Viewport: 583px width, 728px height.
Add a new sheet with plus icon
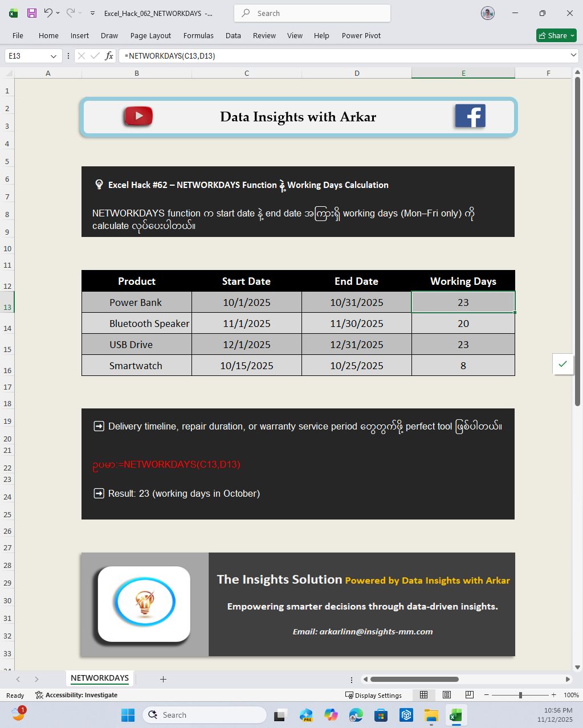pyautogui.click(x=163, y=679)
